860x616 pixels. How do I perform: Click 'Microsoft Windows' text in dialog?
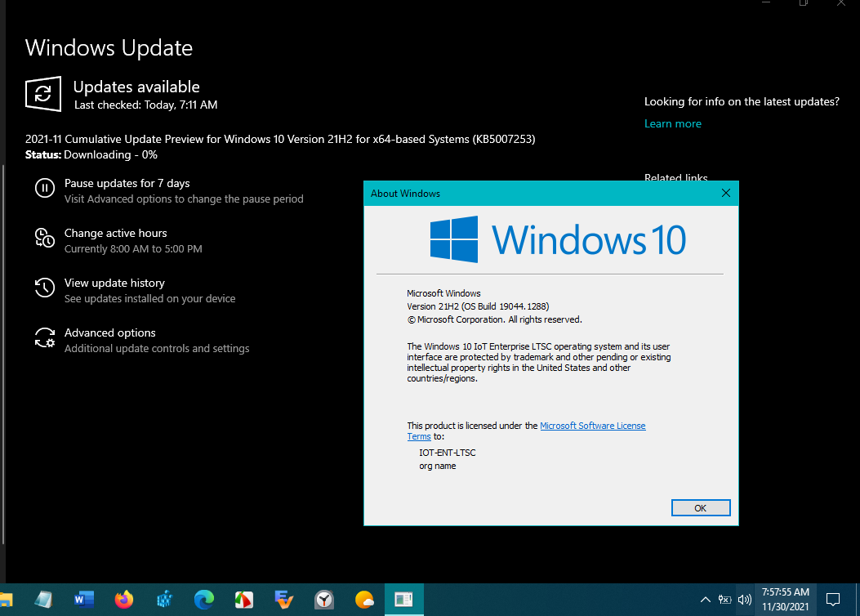(x=443, y=293)
